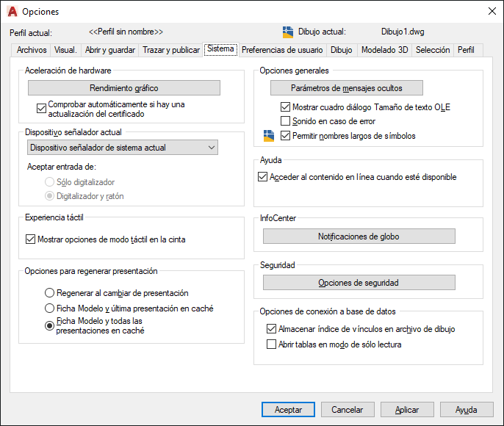Screen dimensions: 504x426
Task: Select Ficha Modelo y última presentación option
Action: coord(49,308)
